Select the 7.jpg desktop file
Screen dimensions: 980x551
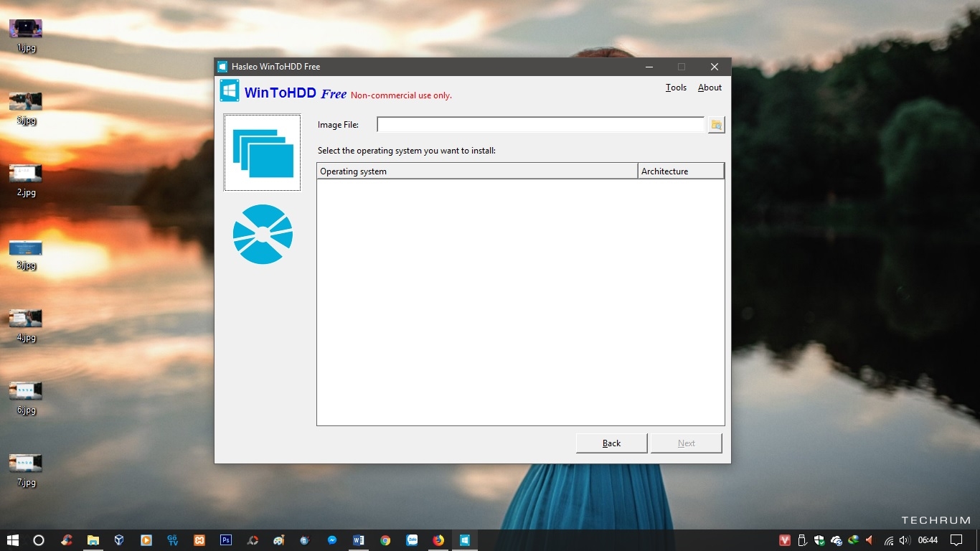(x=26, y=471)
